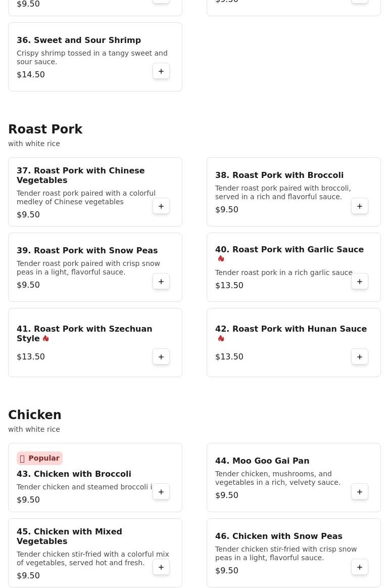Add Chicken with Mixed Vegetables
Image resolution: width=389 pixels, height=588 pixels.
[x=161, y=567]
